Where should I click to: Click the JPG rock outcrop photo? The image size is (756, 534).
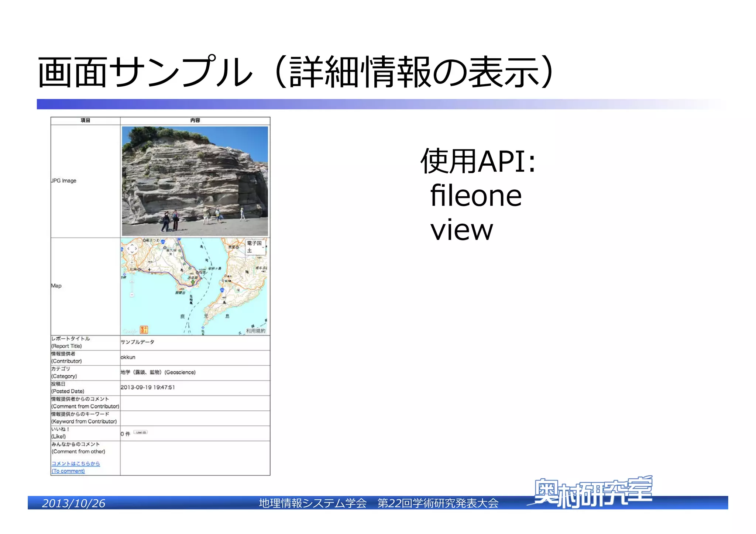tap(195, 181)
